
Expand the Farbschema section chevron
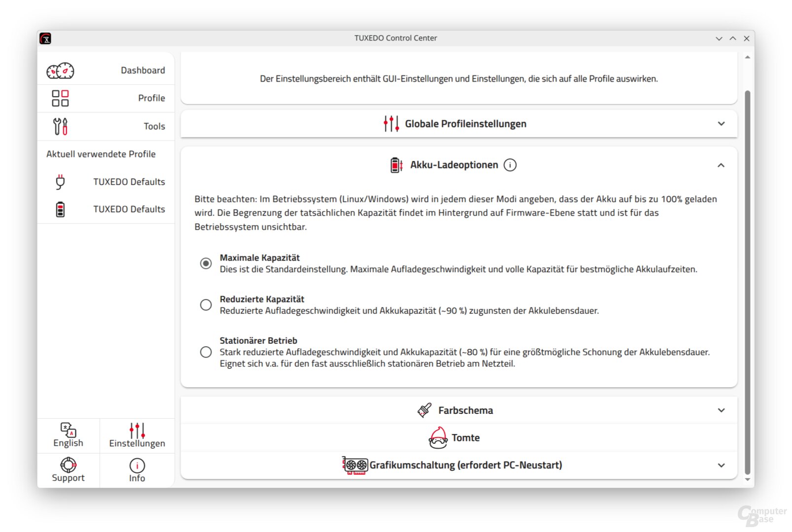point(721,410)
